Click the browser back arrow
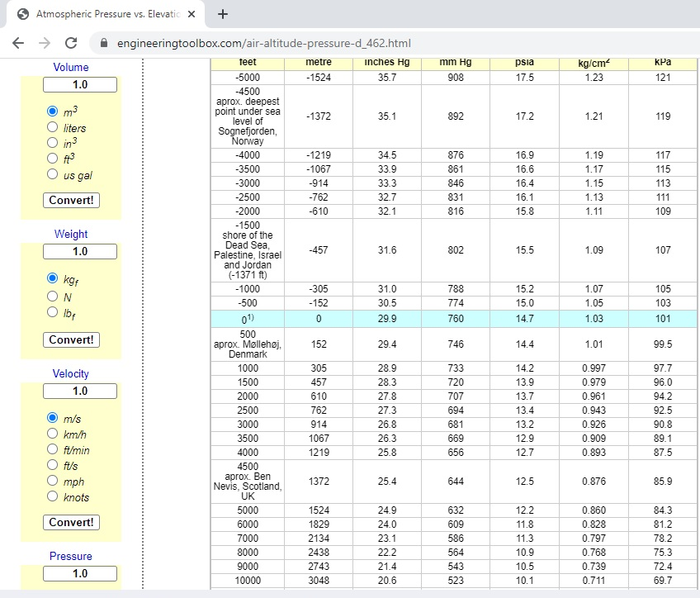This screenshot has height=598, width=700. [x=18, y=43]
